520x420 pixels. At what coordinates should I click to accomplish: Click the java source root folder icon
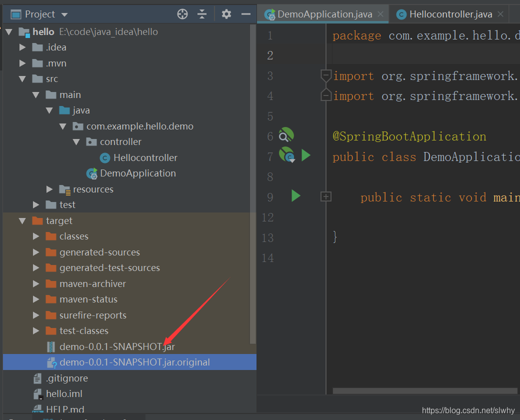pyautogui.click(x=64, y=110)
